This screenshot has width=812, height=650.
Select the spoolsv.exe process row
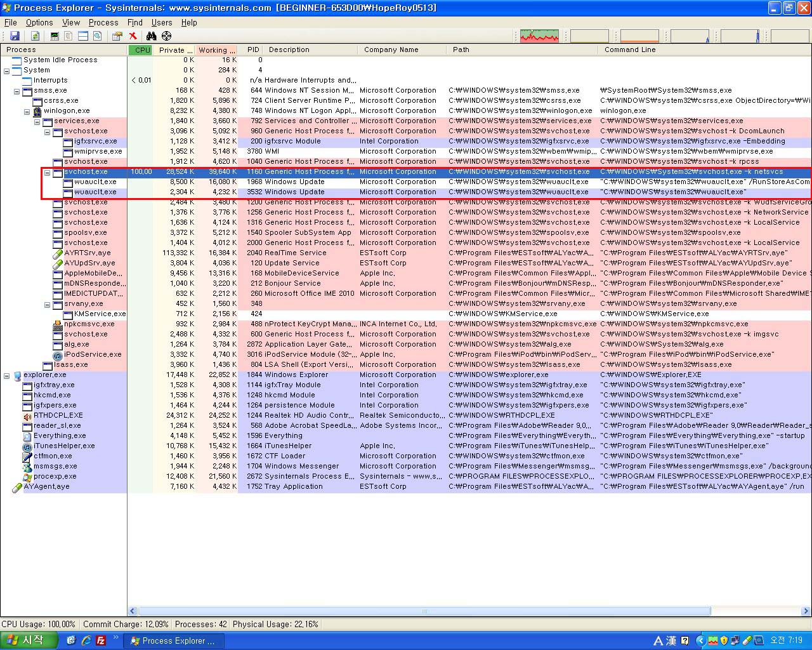406,232
